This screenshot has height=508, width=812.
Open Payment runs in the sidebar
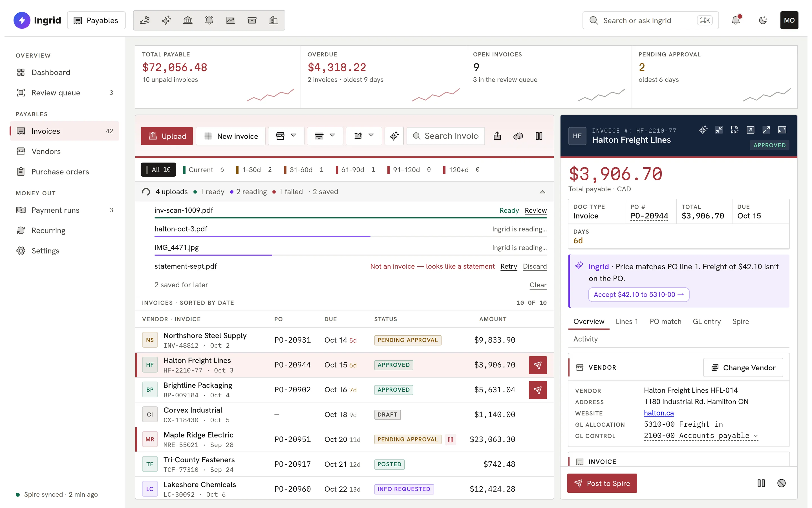click(x=64, y=210)
